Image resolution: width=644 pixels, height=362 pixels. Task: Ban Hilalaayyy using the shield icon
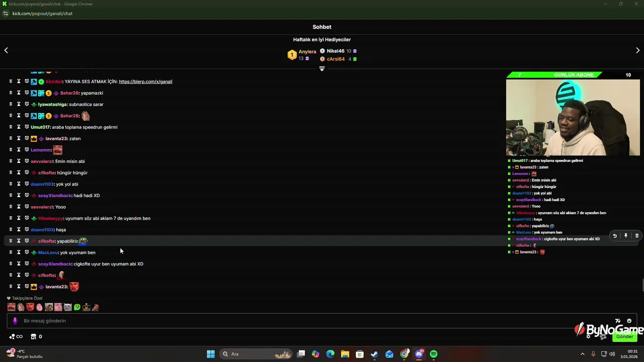tap(27, 218)
